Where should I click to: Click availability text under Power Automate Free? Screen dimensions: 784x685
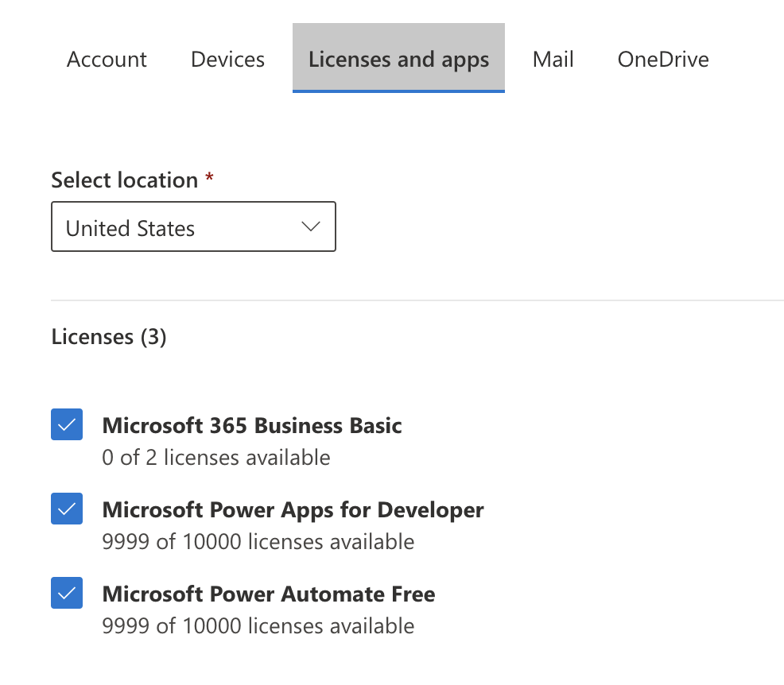coord(258,626)
